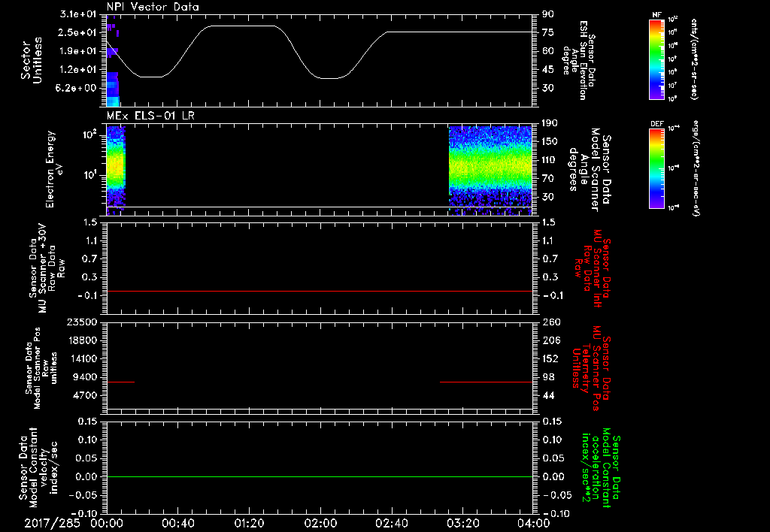Click the time axis label '03:20'
The height and width of the screenshot is (532, 770).
462,524
